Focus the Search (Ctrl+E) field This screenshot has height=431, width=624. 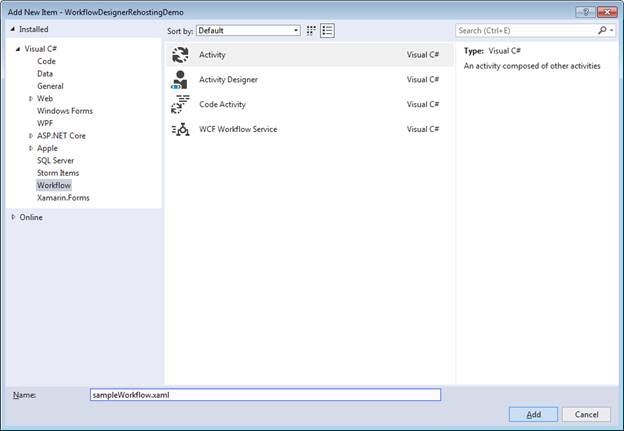click(526, 30)
